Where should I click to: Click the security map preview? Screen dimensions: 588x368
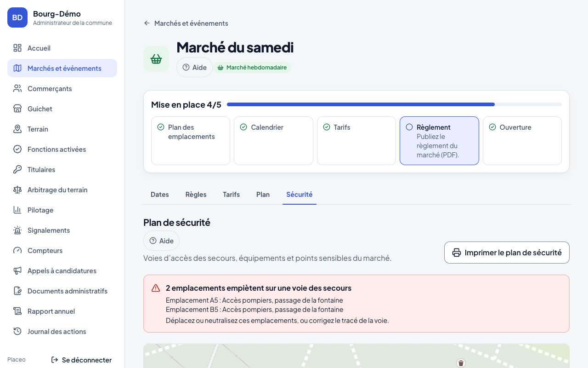click(x=356, y=356)
